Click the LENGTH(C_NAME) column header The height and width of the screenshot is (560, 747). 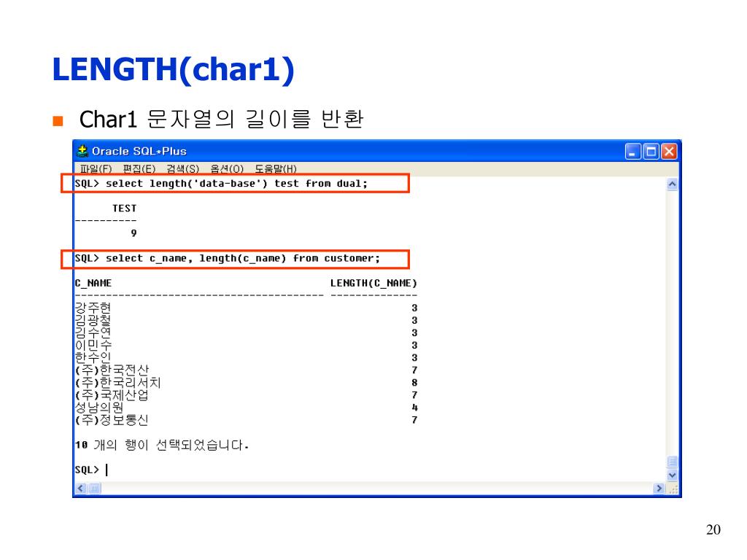pyautogui.click(x=374, y=284)
